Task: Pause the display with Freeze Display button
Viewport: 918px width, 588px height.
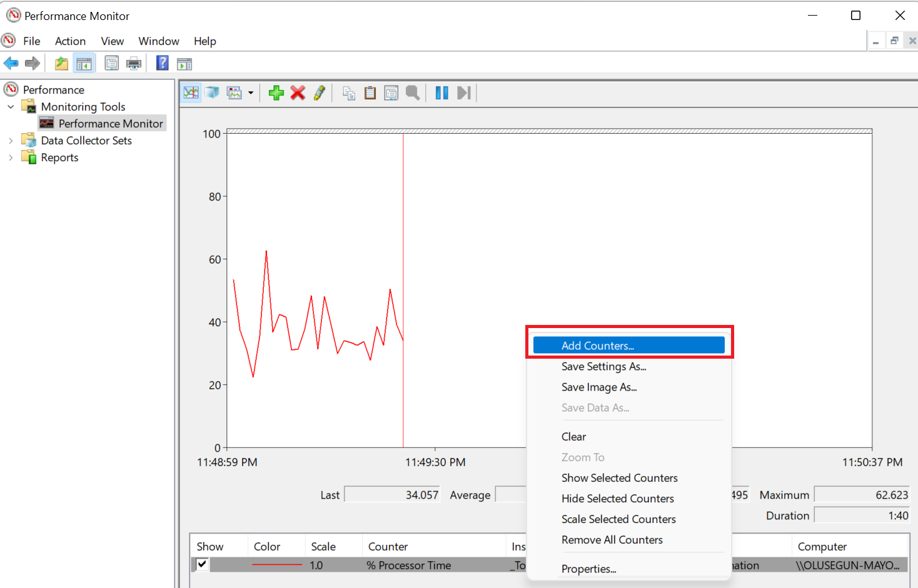Action: click(x=441, y=93)
